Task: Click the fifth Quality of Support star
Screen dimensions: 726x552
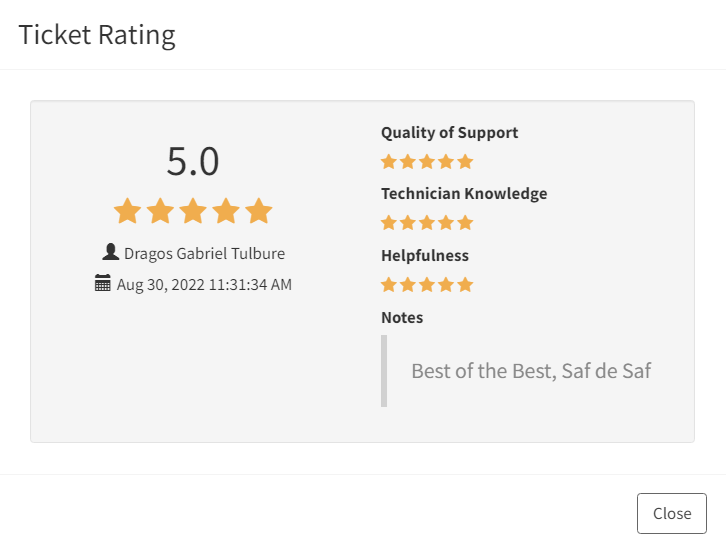Action: (x=465, y=162)
